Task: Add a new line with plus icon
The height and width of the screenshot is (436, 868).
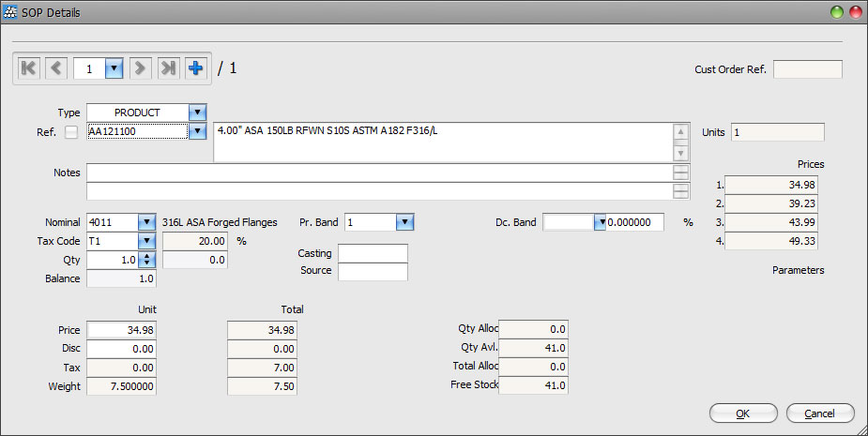Action: tap(195, 68)
